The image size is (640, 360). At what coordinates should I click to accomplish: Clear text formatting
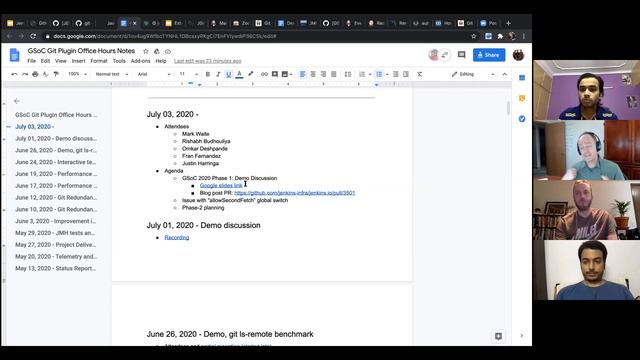[420, 74]
